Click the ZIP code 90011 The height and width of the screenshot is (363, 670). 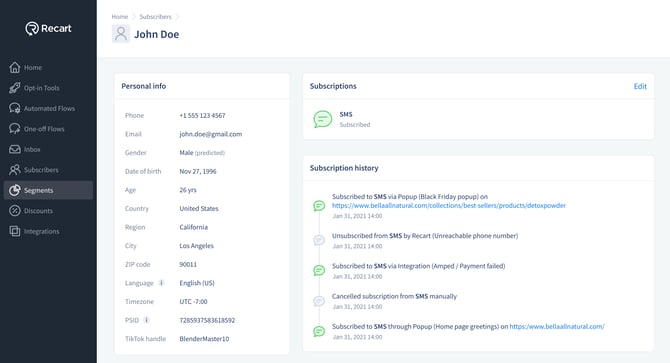click(x=188, y=264)
